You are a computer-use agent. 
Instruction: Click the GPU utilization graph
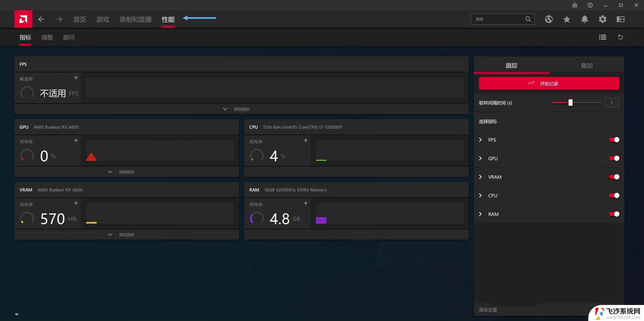(x=160, y=150)
